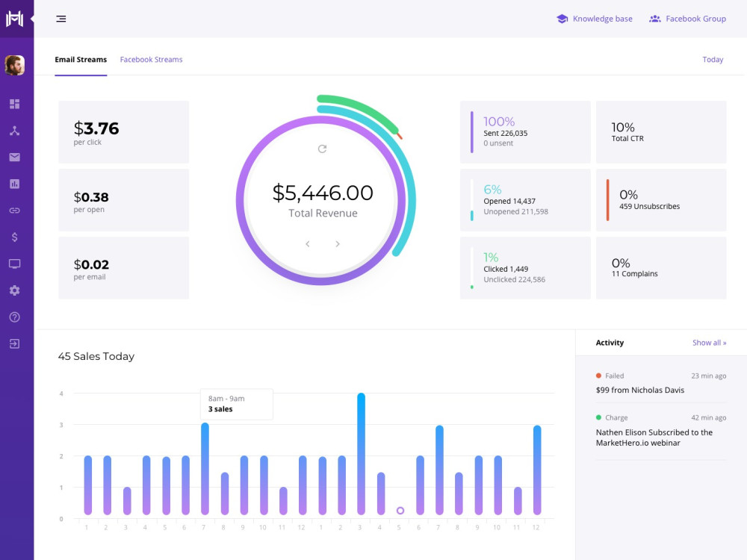Open the Today date range selector
This screenshot has width=747, height=560.
(x=713, y=60)
